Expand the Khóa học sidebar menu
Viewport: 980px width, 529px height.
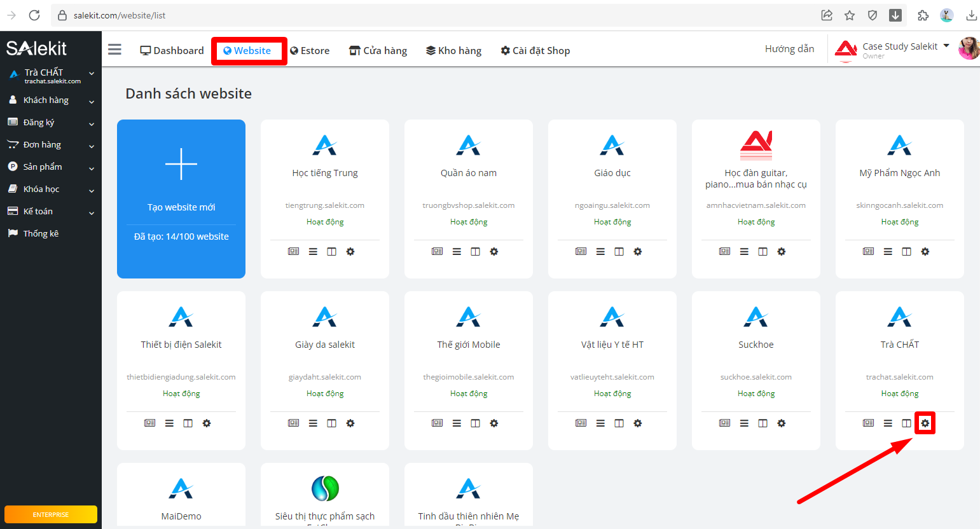[x=51, y=189]
